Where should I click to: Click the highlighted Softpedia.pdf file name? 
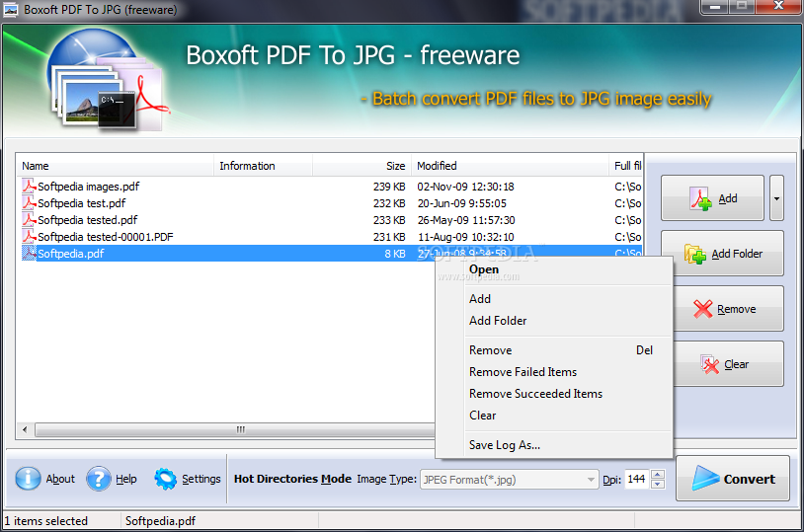pyautogui.click(x=71, y=254)
